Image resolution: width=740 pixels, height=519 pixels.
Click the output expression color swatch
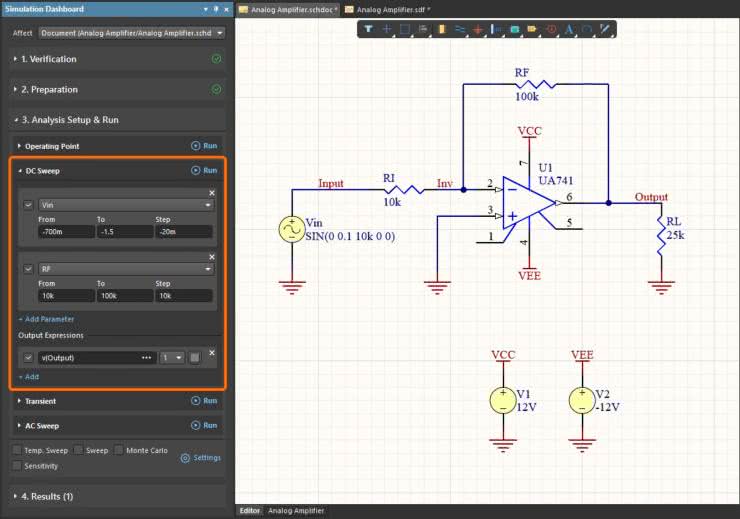coord(195,357)
